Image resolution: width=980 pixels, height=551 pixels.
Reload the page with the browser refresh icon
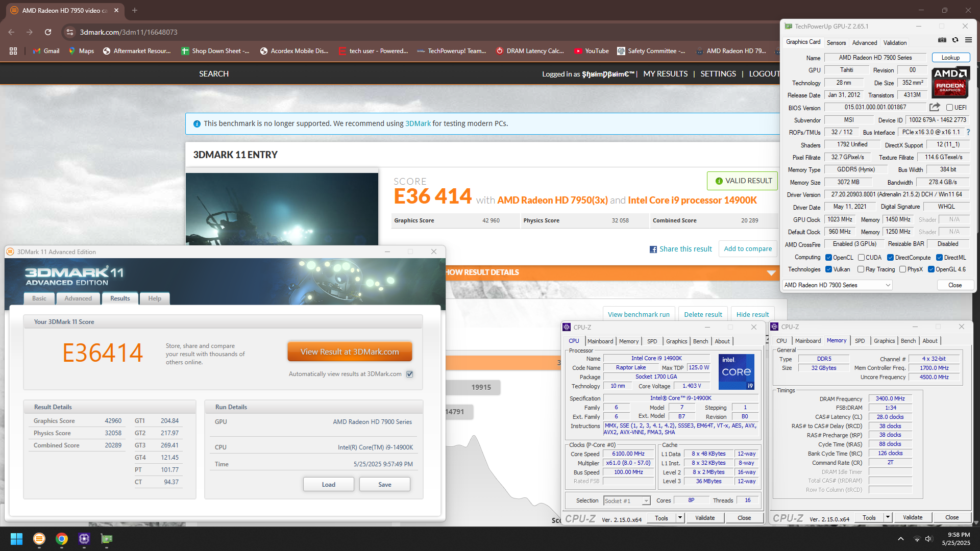pos(48,32)
